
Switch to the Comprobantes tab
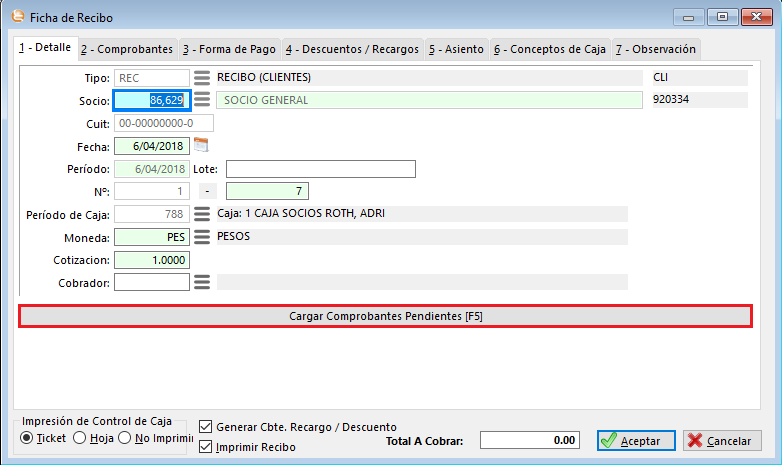point(127,49)
